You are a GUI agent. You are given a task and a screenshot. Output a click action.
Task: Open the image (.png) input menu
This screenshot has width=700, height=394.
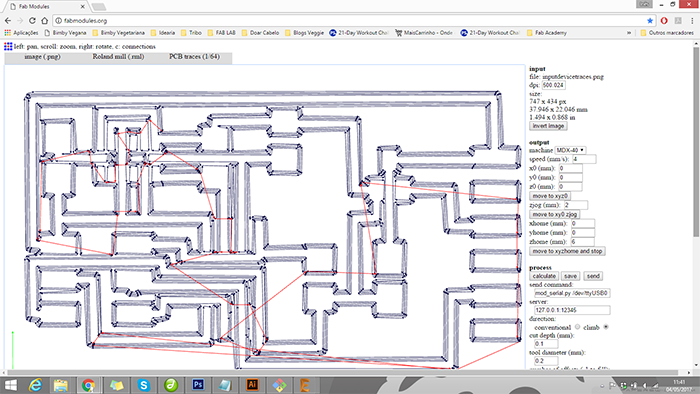click(x=42, y=57)
